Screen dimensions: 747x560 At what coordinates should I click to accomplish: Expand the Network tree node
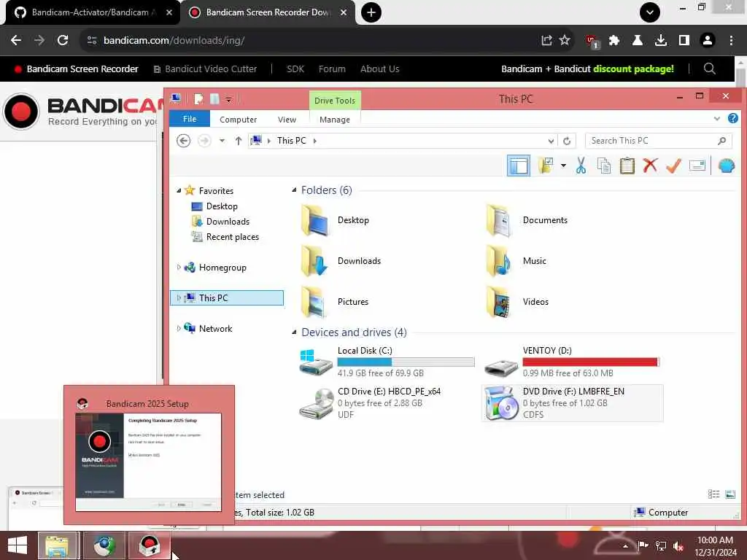point(179,328)
